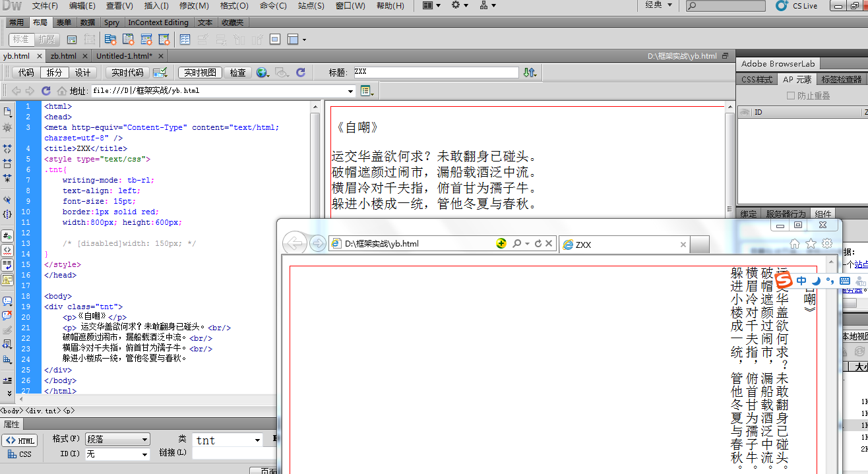Toggle 实时代码 mode

point(127,73)
